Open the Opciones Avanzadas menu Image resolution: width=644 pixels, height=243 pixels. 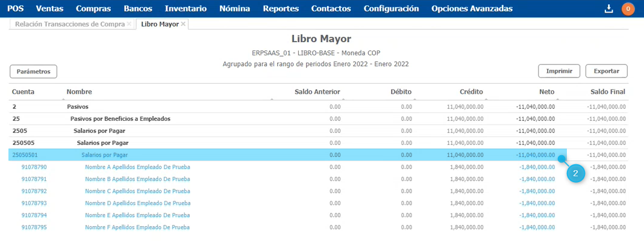[x=472, y=8]
